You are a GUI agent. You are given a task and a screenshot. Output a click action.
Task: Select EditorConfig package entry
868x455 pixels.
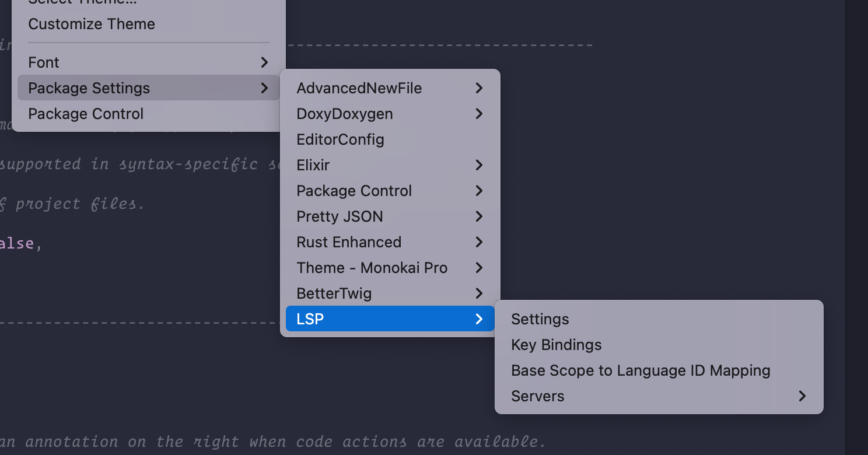tap(390, 139)
